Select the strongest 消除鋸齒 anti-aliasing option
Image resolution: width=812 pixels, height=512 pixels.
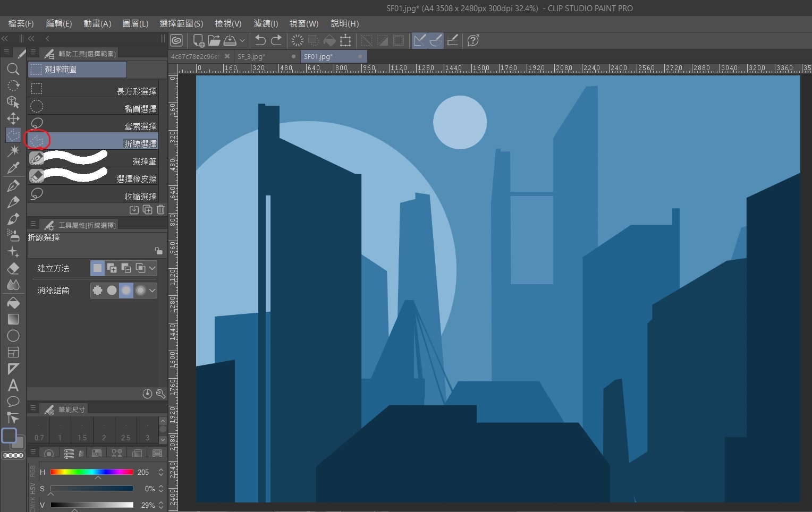[x=140, y=291]
